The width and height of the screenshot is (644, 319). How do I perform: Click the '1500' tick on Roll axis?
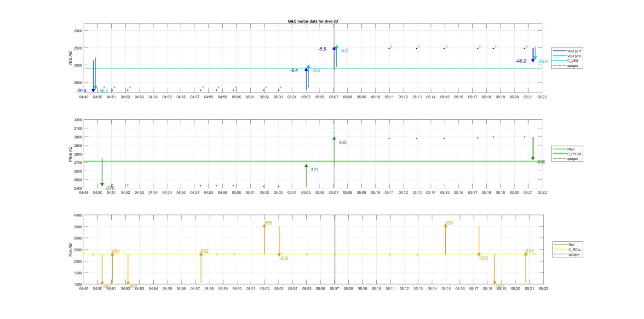78,273
